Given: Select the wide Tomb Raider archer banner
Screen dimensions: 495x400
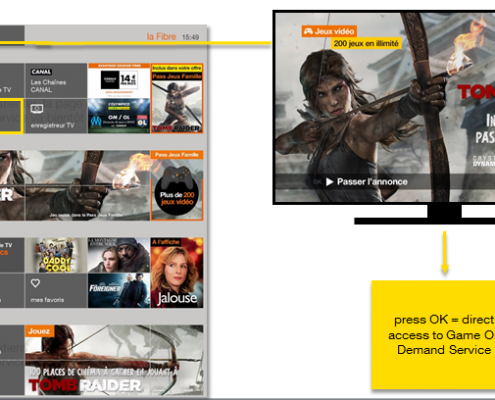Looking at the screenshot, I should click(x=75, y=185).
